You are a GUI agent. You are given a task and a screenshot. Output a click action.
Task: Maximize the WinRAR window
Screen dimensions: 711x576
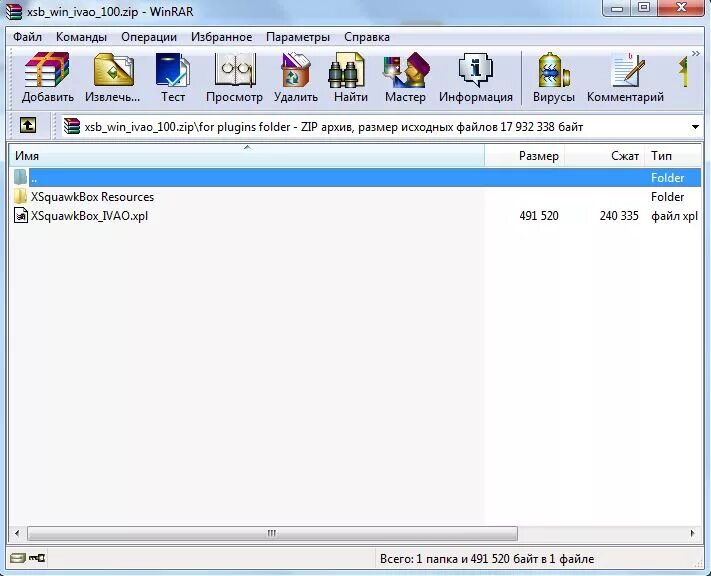tap(644, 8)
